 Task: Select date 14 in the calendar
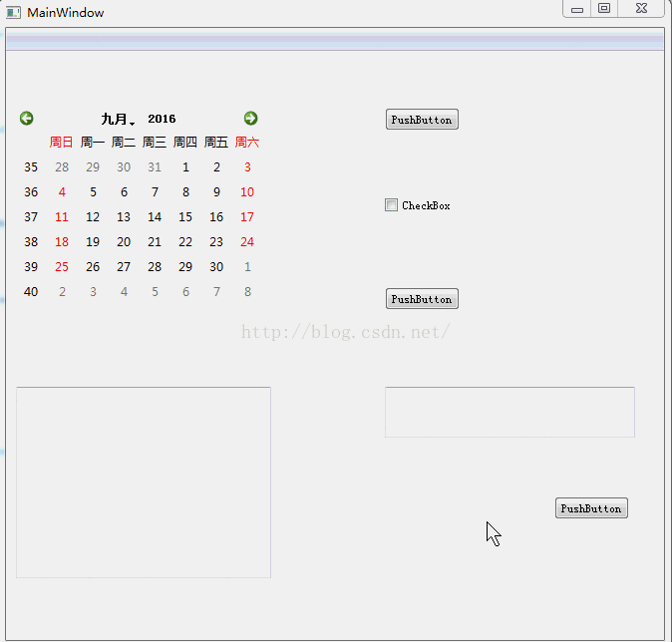click(155, 217)
